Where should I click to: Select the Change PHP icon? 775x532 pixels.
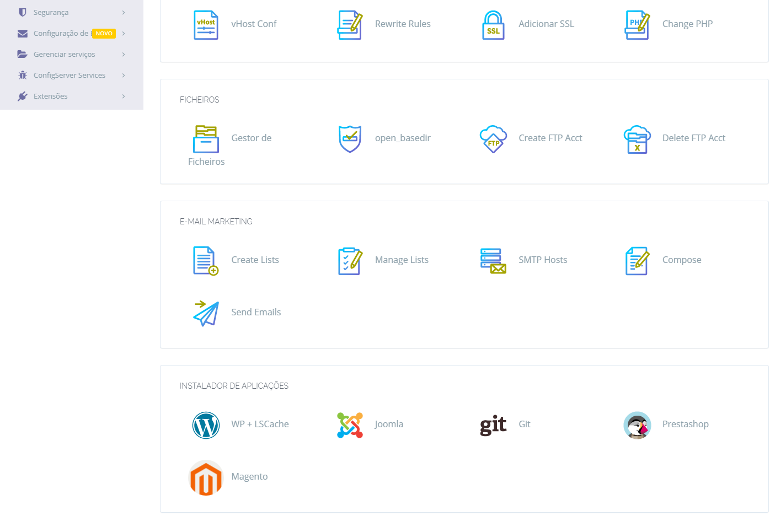point(637,25)
